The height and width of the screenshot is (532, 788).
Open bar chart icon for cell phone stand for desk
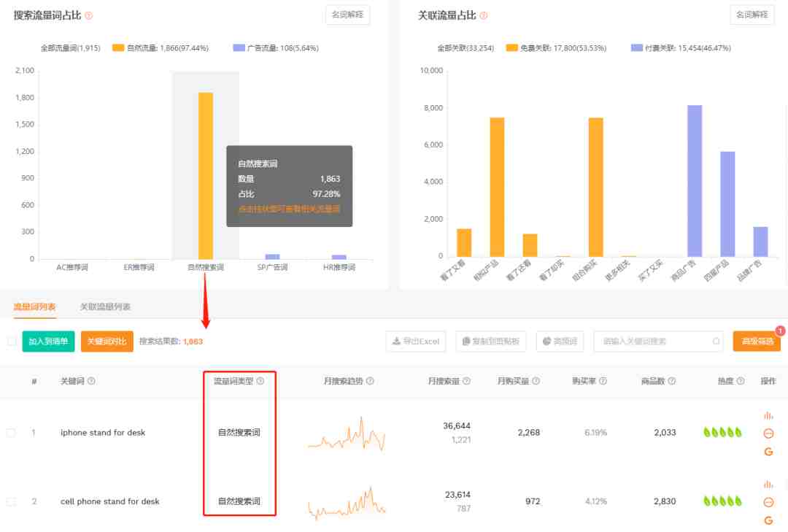768,485
